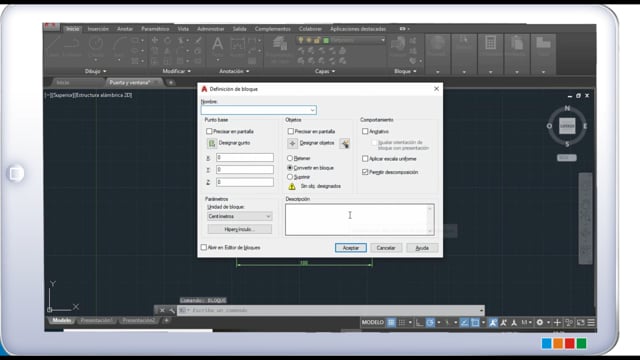Toggle polar tracking in status bar
This screenshot has height=360, width=640.
(430, 322)
